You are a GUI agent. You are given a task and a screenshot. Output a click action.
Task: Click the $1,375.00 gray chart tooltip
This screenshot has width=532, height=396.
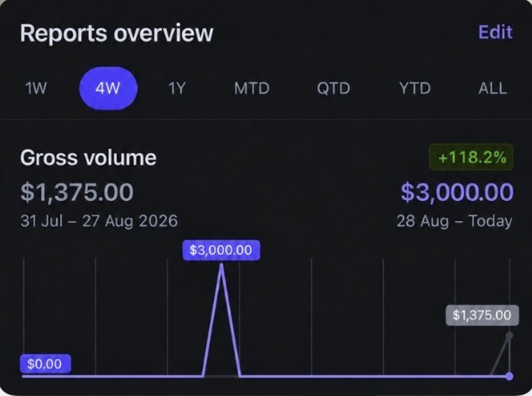point(482,315)
